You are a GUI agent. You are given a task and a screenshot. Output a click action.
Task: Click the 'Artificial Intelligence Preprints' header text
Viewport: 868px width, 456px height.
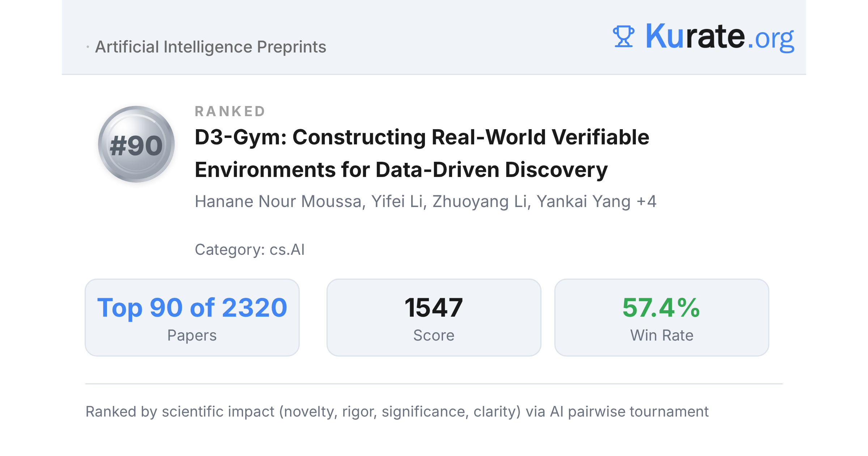(210, 47)
